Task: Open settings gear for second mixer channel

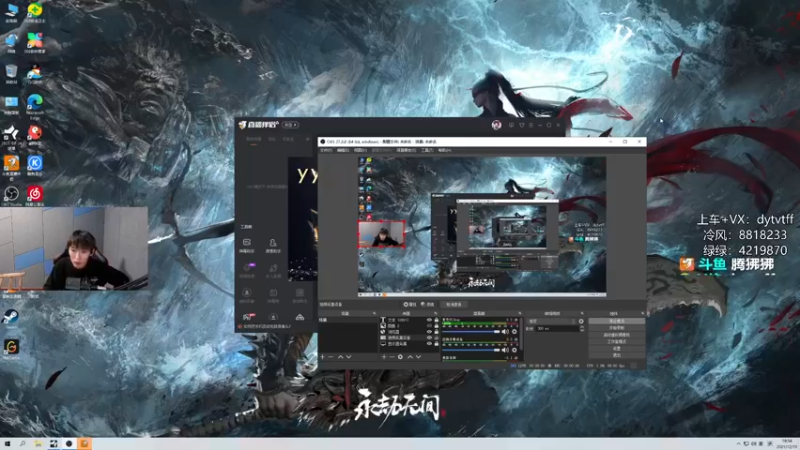Action: (x=514, y=350)
